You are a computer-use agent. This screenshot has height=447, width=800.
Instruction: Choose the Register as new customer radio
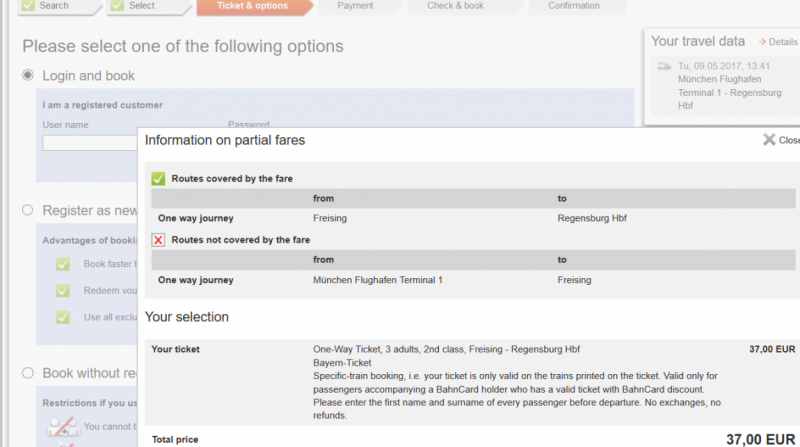click(x=28, y=211)
